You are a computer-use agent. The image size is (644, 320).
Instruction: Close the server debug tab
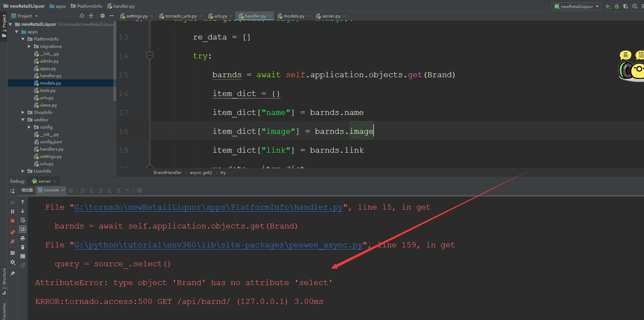click(54, 181)
